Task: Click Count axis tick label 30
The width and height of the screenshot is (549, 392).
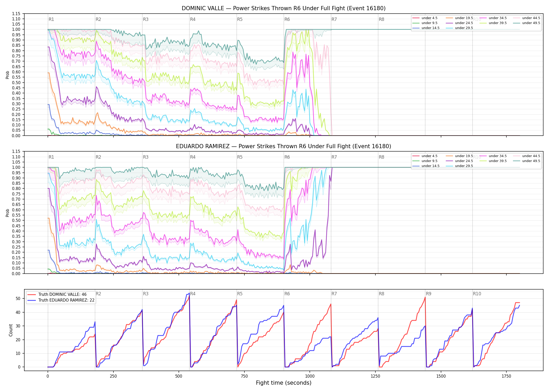Action: point(18,326)
